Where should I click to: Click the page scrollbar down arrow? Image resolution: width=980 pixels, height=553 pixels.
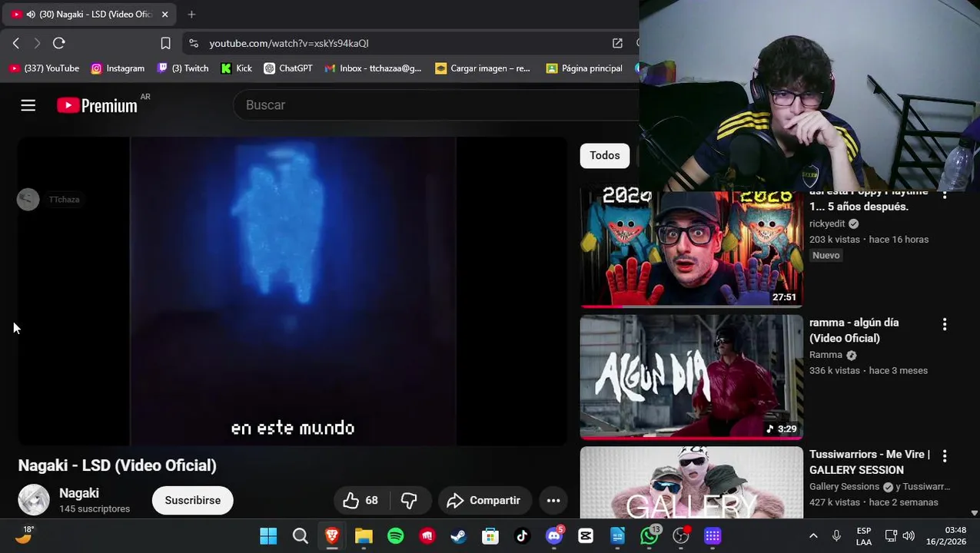coord(975,513)
